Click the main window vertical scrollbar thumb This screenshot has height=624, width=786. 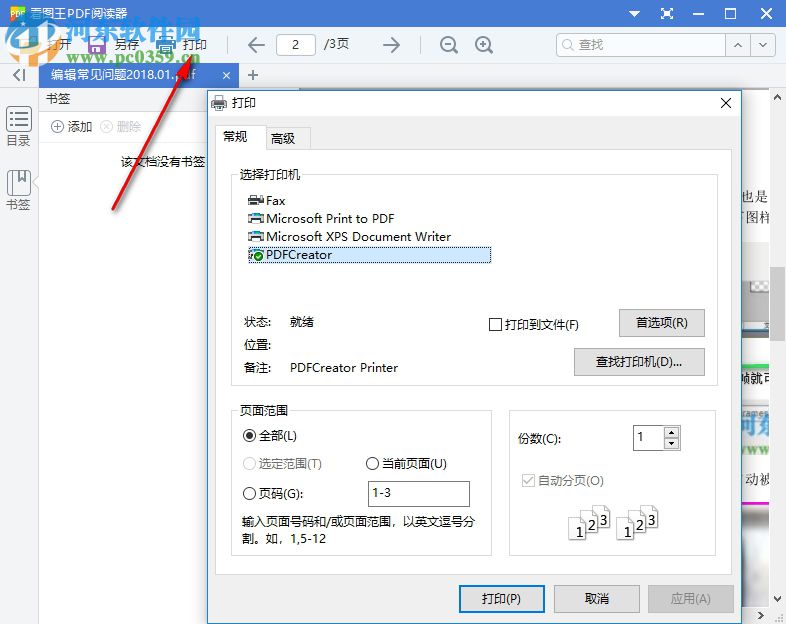click(777, 303)
